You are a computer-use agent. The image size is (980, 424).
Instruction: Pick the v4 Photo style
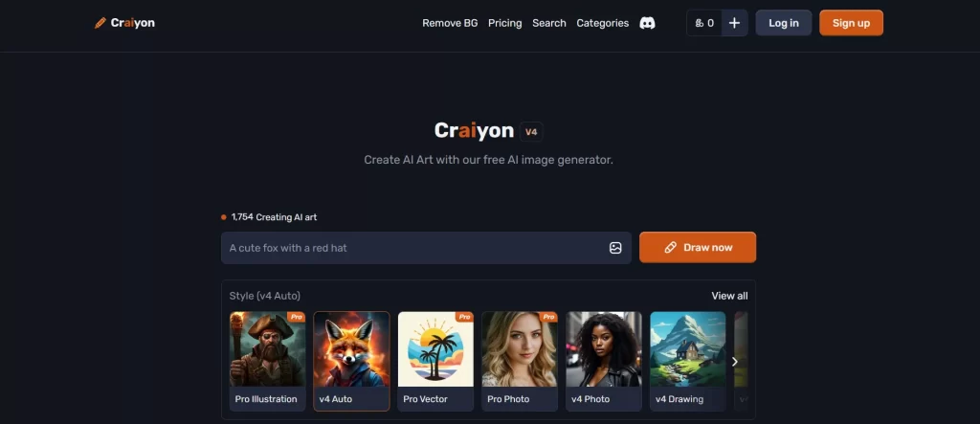tap(604, 361)
